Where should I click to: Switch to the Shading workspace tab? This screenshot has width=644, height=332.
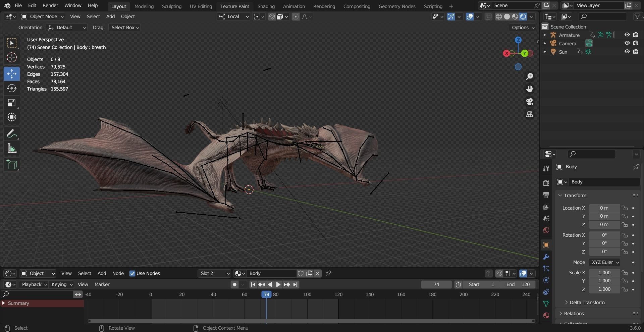[x=266, y=6]
